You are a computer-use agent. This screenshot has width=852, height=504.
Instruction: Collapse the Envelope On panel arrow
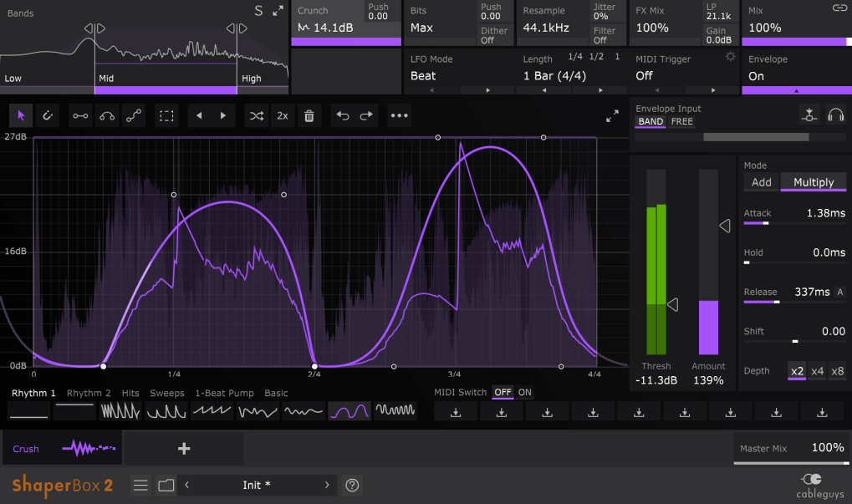(796, 91)
